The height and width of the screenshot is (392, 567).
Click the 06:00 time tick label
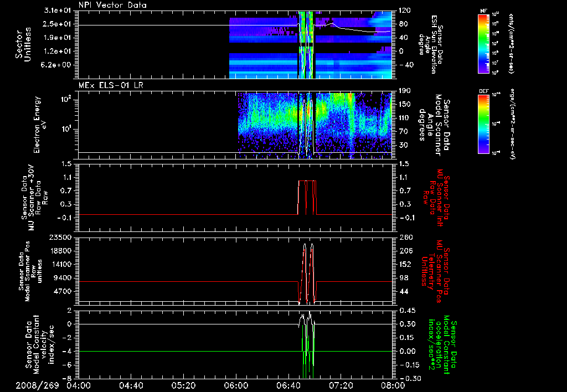(x=236, y=385)
